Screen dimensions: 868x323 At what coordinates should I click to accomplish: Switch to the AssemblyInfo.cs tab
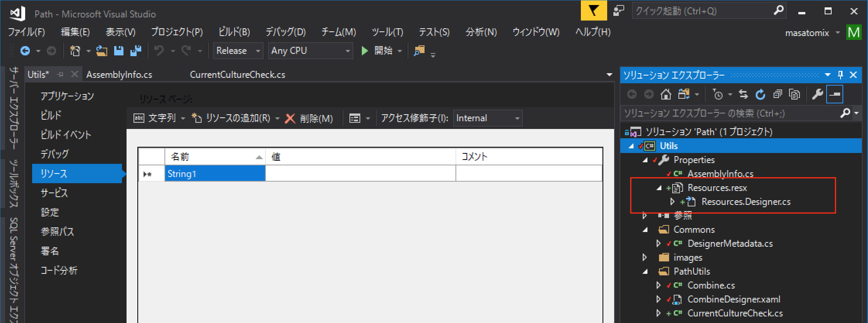119,75
